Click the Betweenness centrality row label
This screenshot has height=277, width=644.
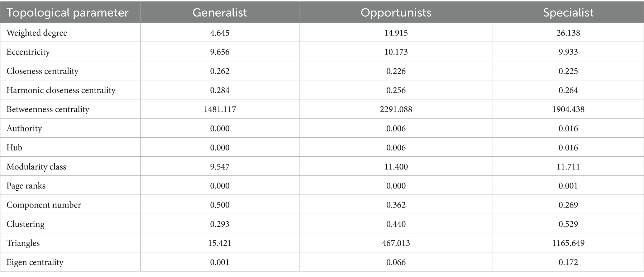pos(48,109)
